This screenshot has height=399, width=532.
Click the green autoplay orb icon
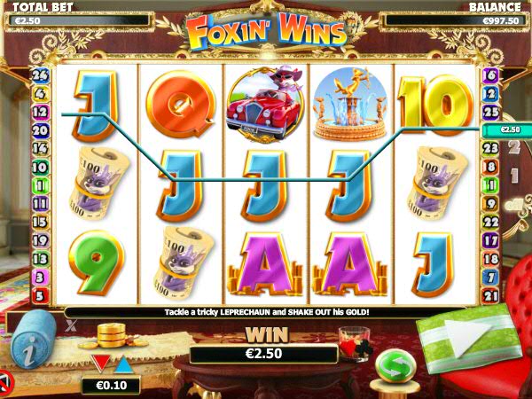(396, 367)
